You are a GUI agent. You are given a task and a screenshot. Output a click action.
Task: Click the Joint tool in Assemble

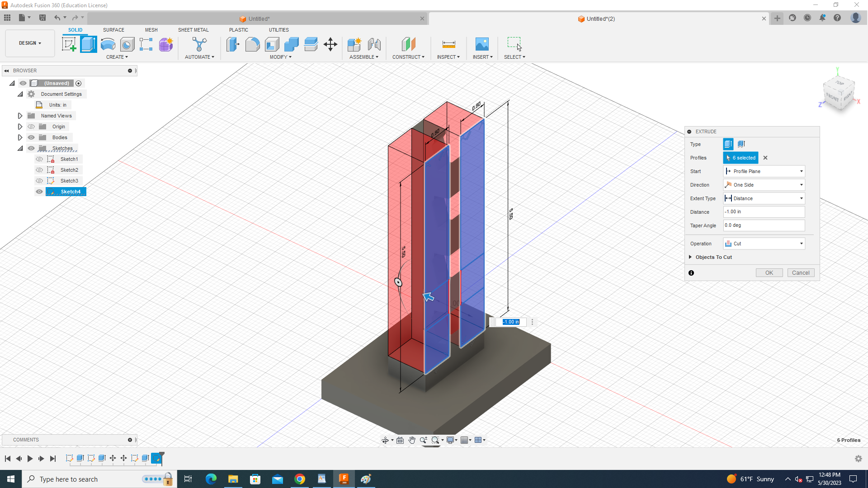tap(374, 44)
